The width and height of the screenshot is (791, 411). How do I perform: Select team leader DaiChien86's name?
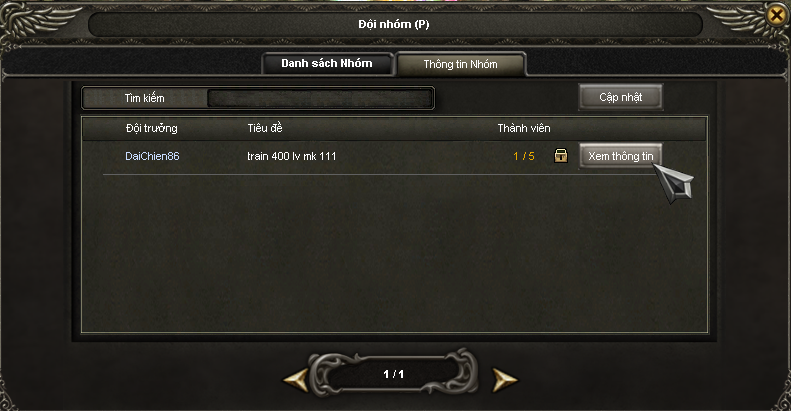(x=152, y=156)
